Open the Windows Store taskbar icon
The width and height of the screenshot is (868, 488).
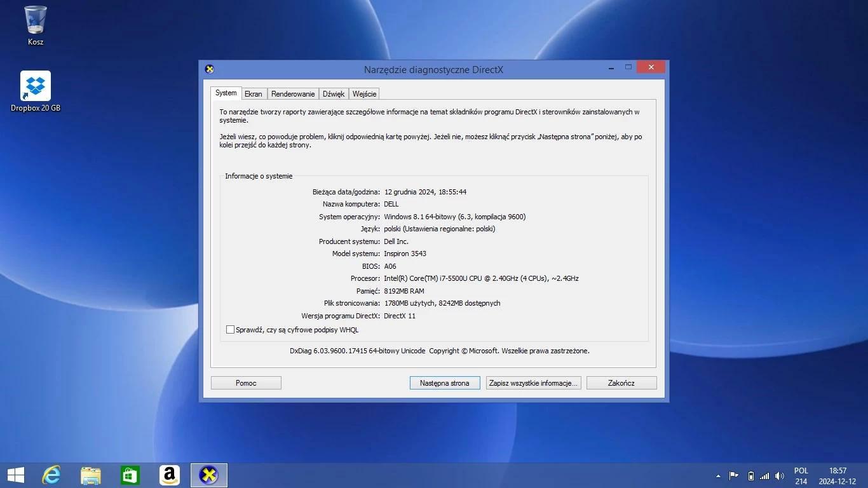[130, 475]
